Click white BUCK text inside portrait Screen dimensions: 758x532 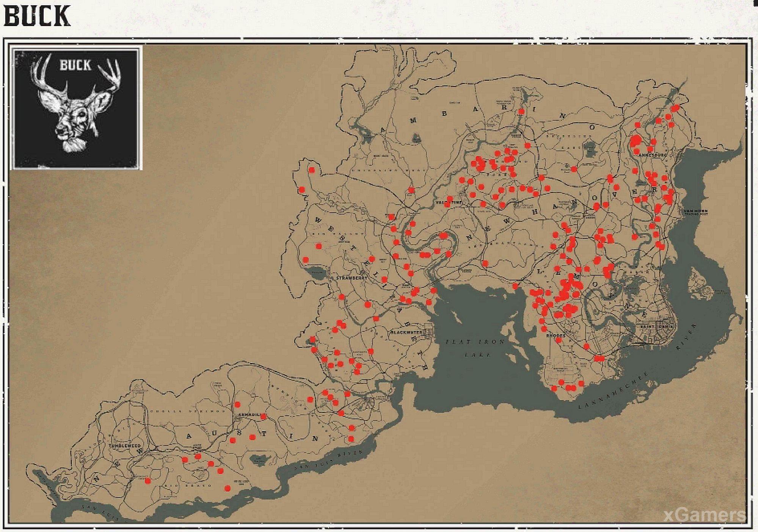(75, 65)
